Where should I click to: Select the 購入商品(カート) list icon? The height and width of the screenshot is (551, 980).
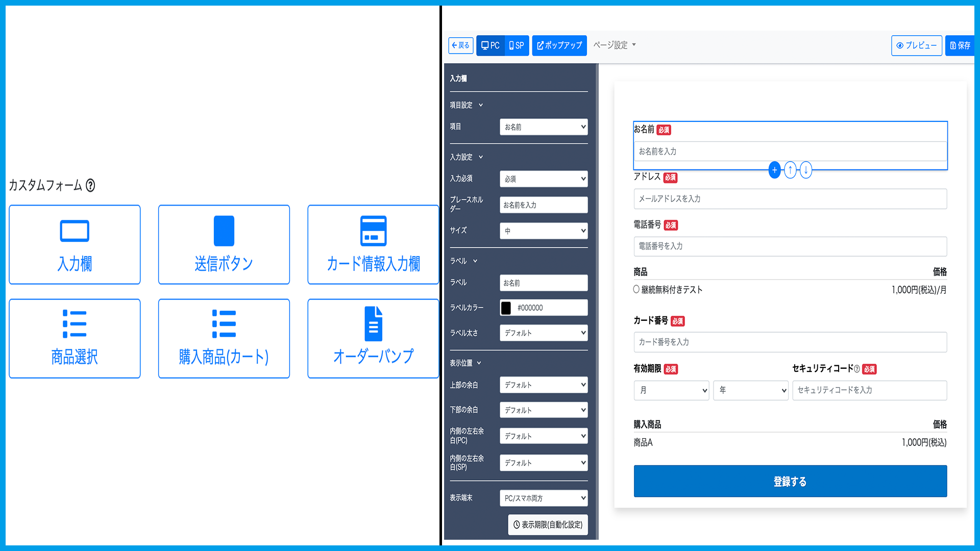(x=224, y=324)
